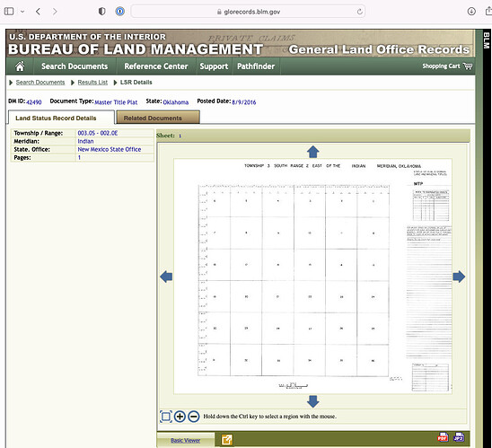
Task: Open viewer in new window icon
Action: pyautogui.click(x=227, y=440)
